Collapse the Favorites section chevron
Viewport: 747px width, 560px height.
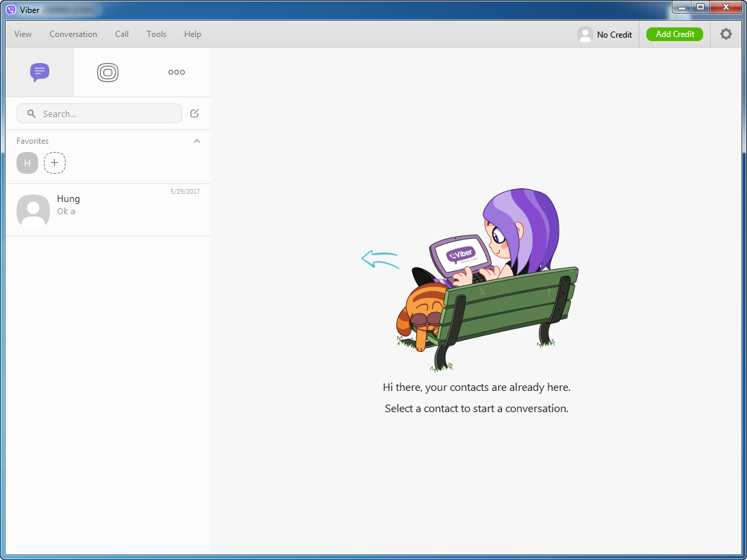pos(197,141)
